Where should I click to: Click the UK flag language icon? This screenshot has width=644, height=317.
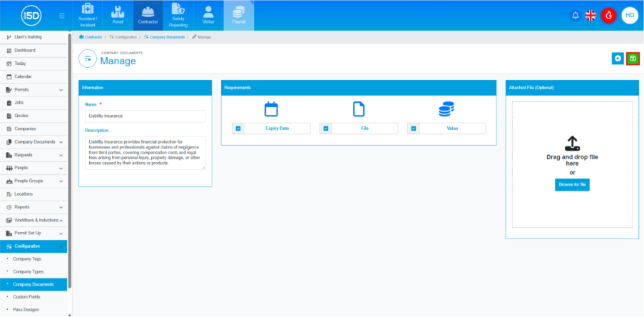591,15
